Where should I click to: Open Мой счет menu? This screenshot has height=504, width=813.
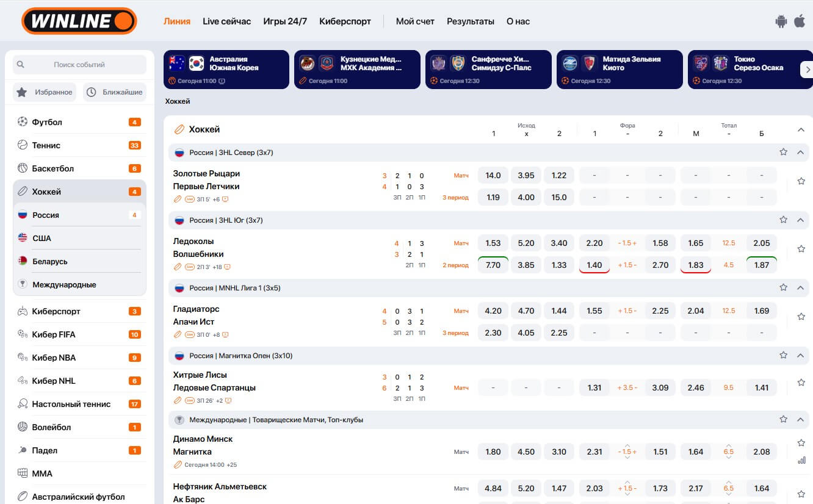tap(415, 21)
